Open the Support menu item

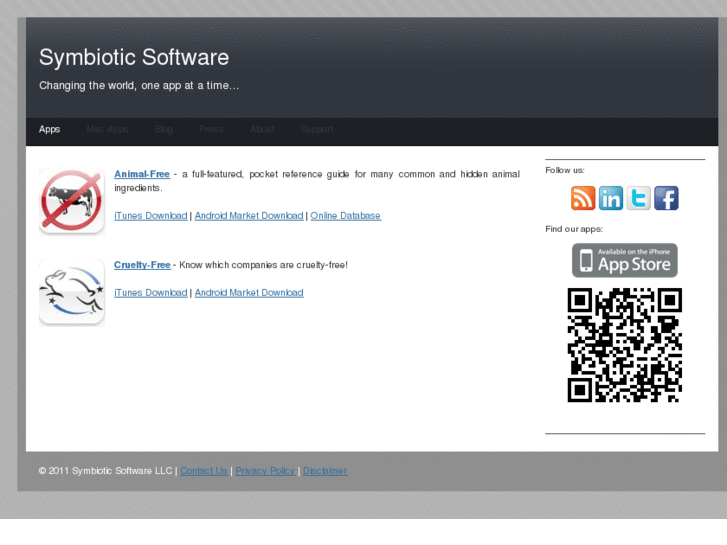tap(317, 129)
